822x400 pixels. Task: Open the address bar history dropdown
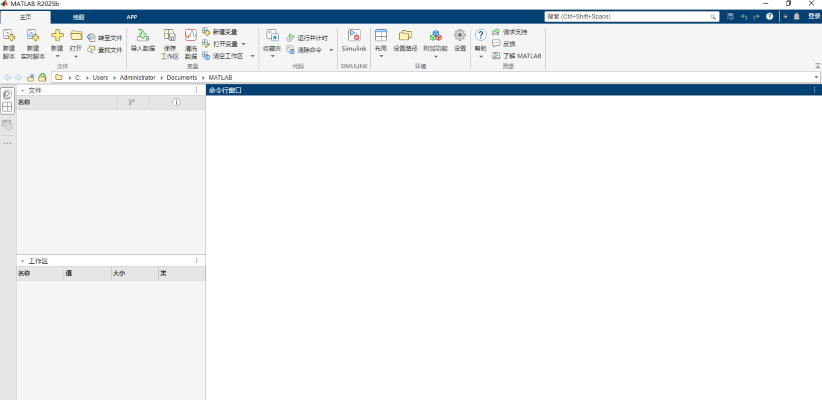(817, 78)
